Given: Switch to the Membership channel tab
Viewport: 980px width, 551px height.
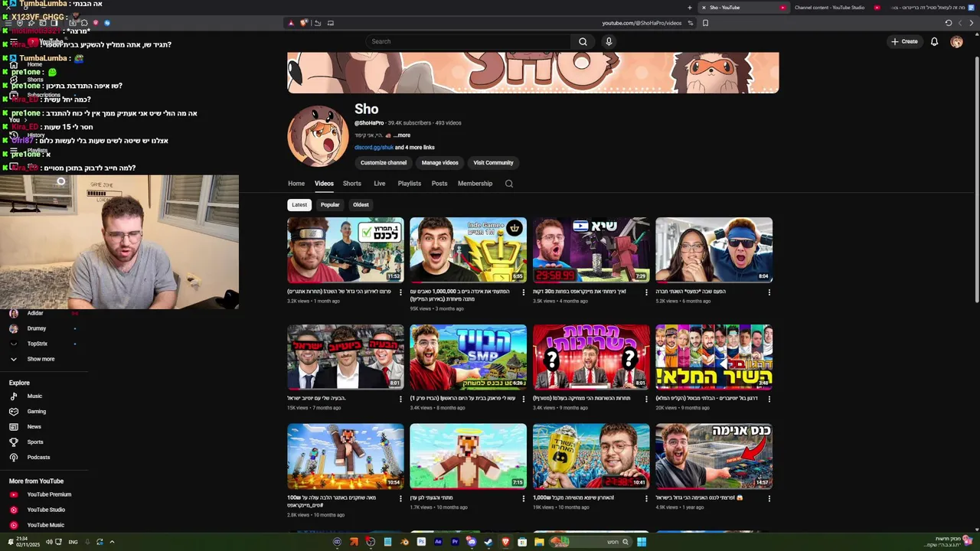Looking at the screenshot, I should tap(475, 184).
